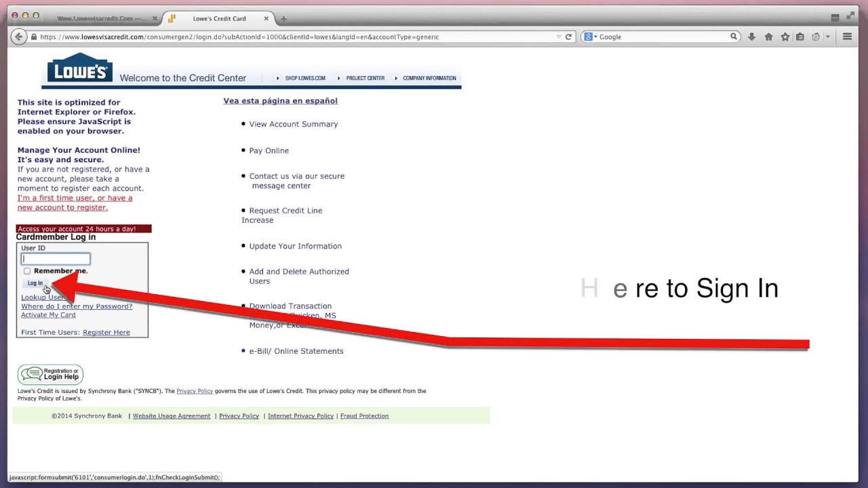Open SHOP LOWES.COM navigation item
The width and height of the screenshot is (868, 488).
point(304,78)
